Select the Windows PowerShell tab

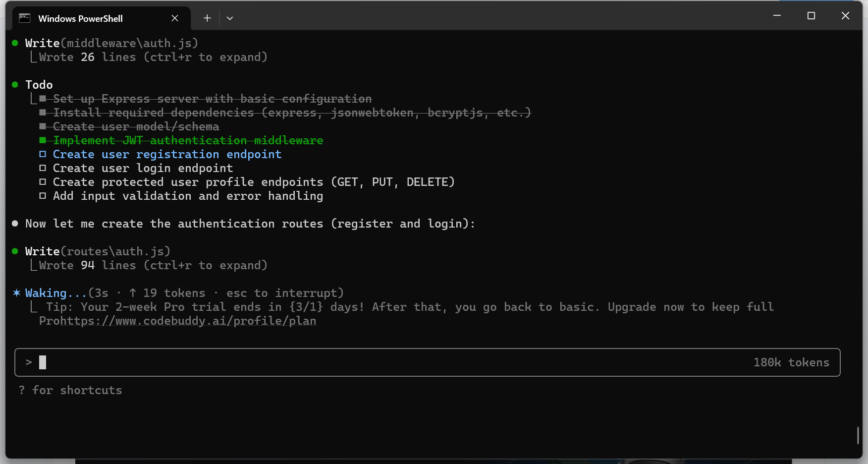(102, 18)
